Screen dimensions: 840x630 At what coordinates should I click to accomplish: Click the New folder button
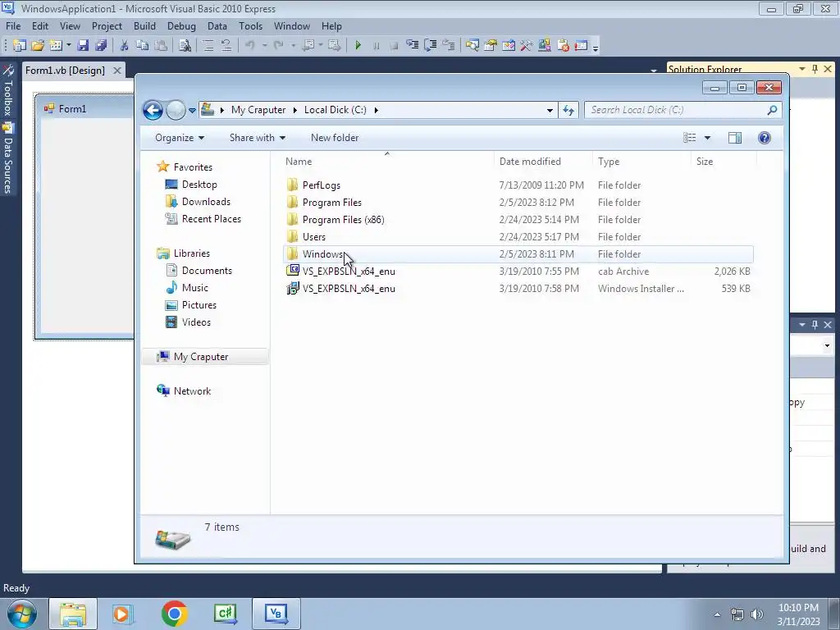335,138
